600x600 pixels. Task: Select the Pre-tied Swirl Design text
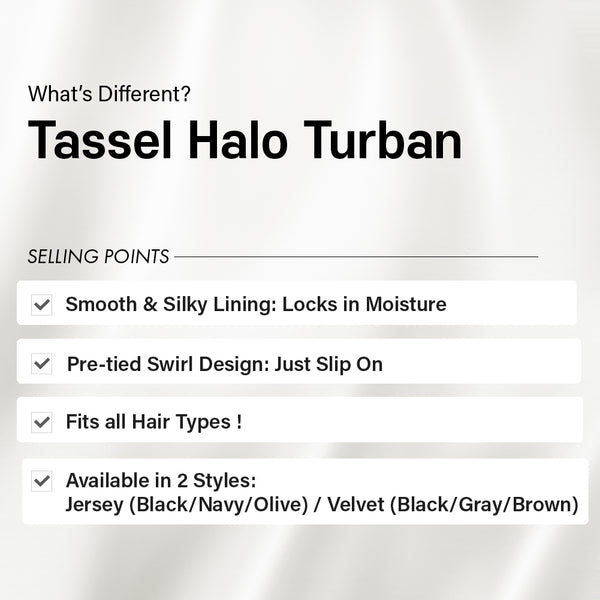click(x=169, y=364)
